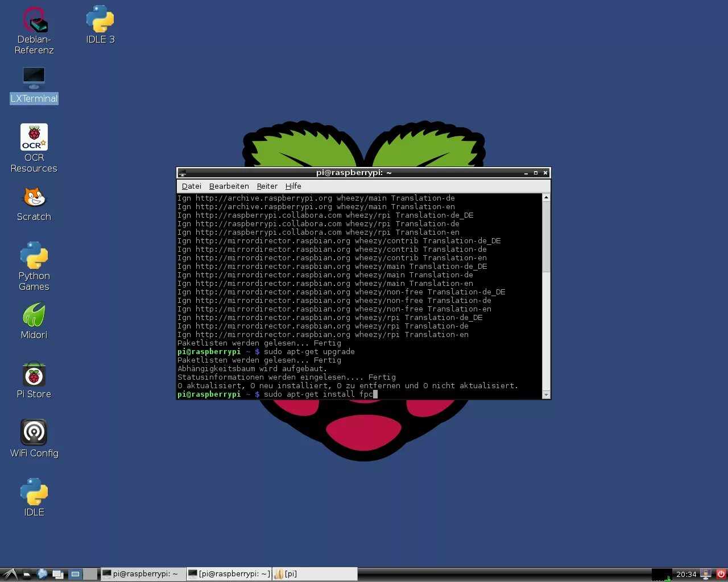Click 'Statusinformationen werden eingelesen.... Fertig' line
The height and width of the screenshot is (582, 728).
pyautogui.click(x=287, y=377)
